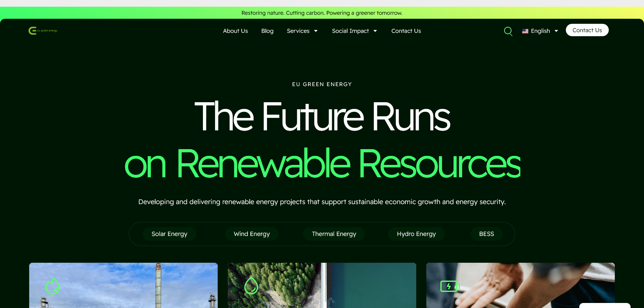644x308 pixels.
Task: Select Contact Us in the navigation menu
Action: (x=406, y=31)
